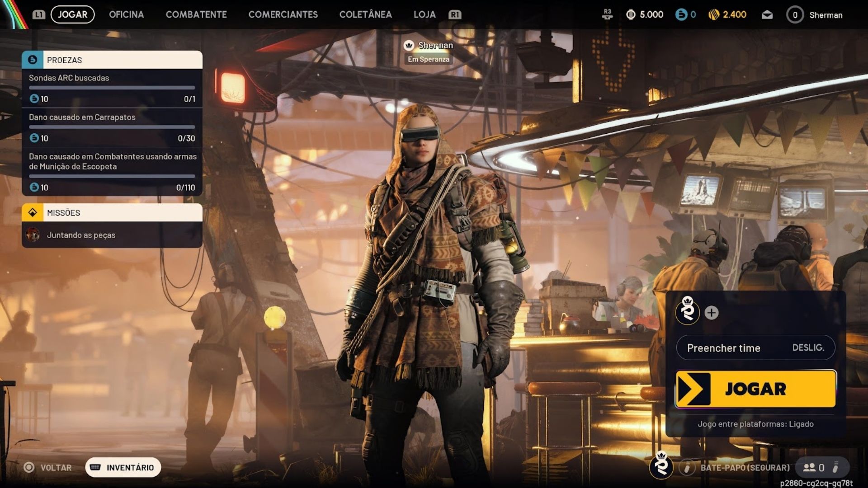Viewport: 868px width, 488px height.
Task: Expand the Missões panel header
Action: click(112, 213)
